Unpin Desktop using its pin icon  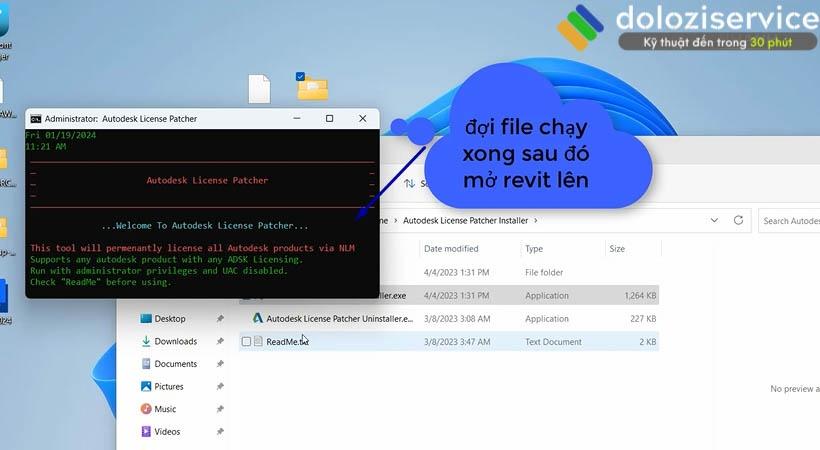(x=220, y=319)
